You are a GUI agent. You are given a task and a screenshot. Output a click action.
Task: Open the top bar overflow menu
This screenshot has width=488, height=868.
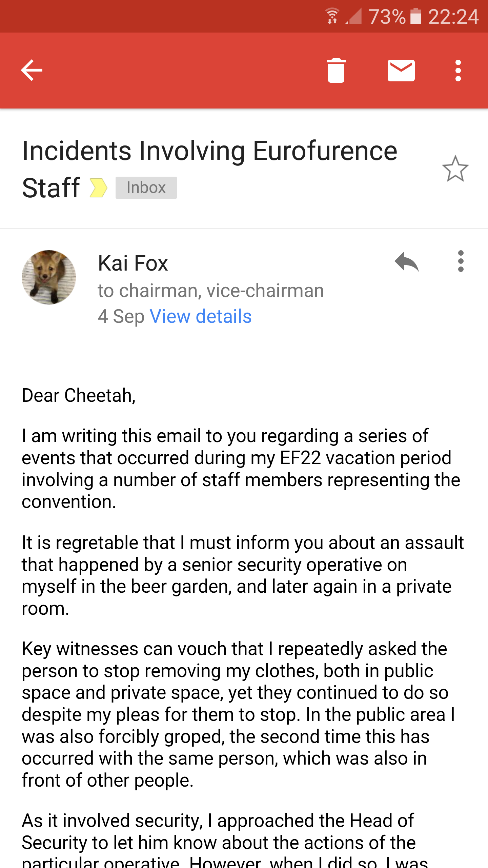point(458,71)
